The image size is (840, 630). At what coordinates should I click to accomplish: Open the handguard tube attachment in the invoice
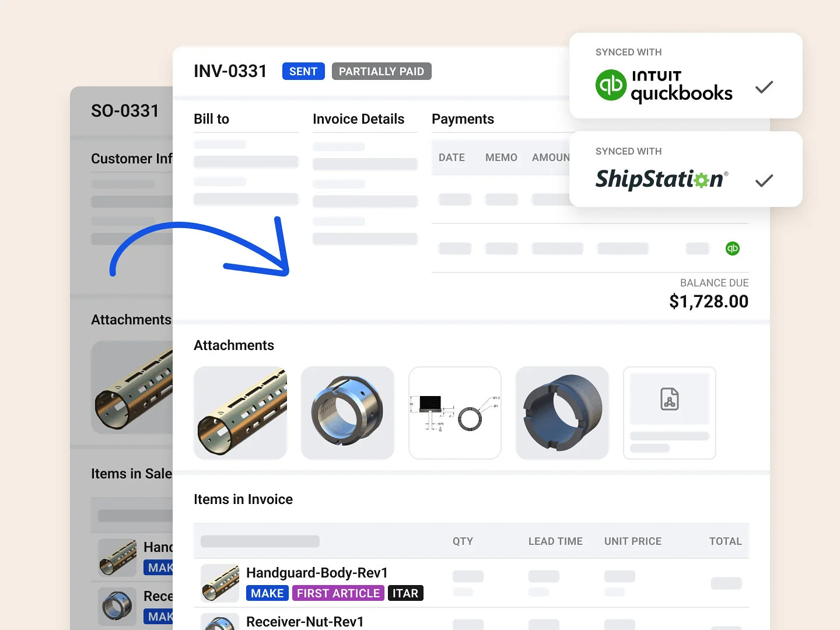click(240, 413)
